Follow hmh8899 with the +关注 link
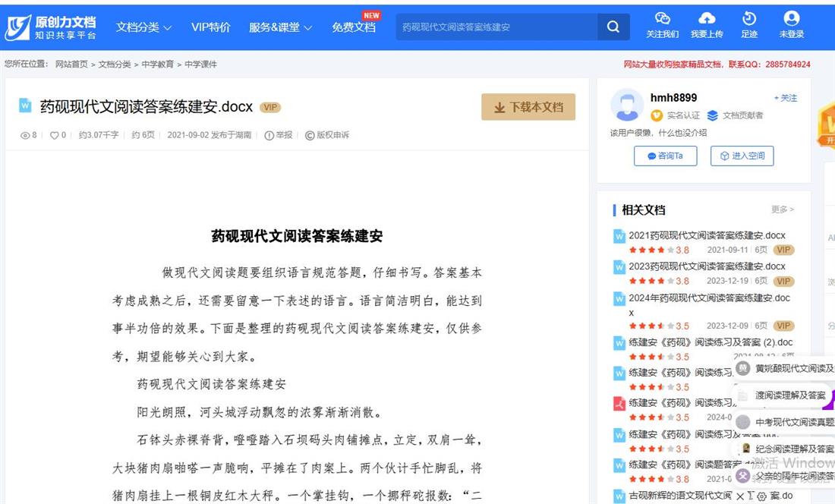 pos(786,98)
